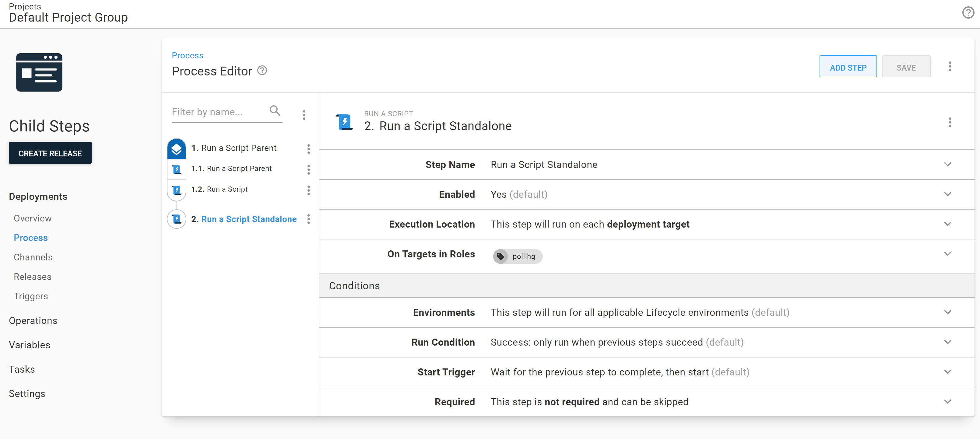Expand the Start Trigger section
Screen dimensions: 980x439
point(948,372)
